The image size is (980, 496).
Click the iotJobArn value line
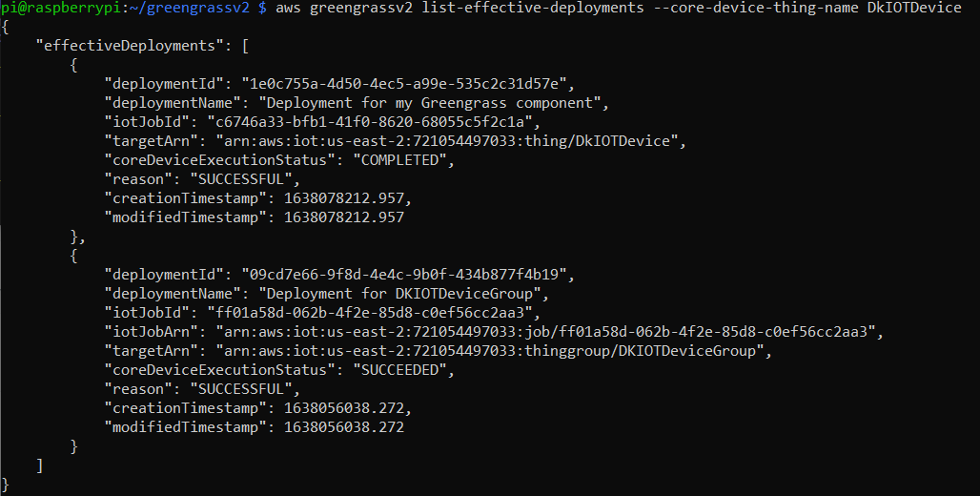coord(494,332)
